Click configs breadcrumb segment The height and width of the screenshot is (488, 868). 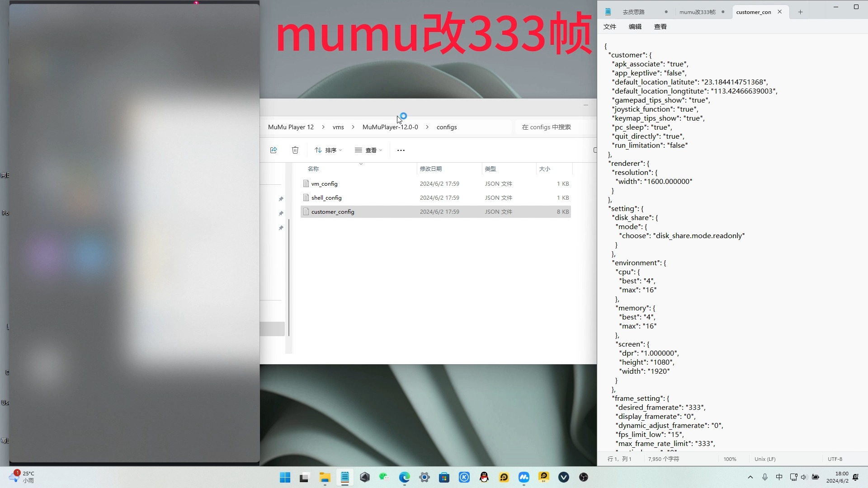point(447,127)
